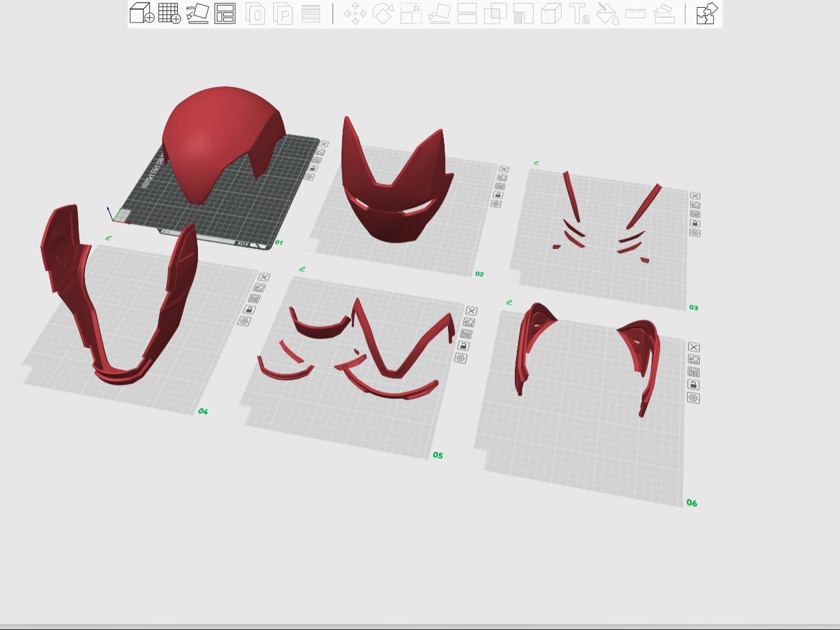Click the Add model cube icon
Screen dimensions: 840x630
[x=142, y=13]
